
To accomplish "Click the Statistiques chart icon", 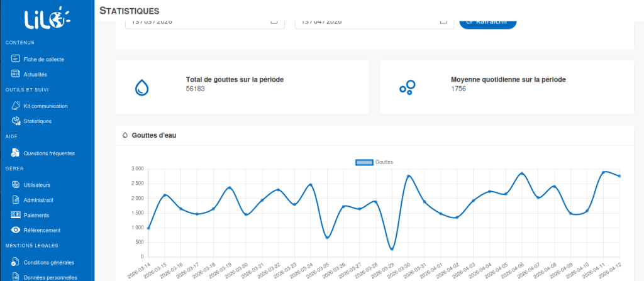I will tap(16, 121).
